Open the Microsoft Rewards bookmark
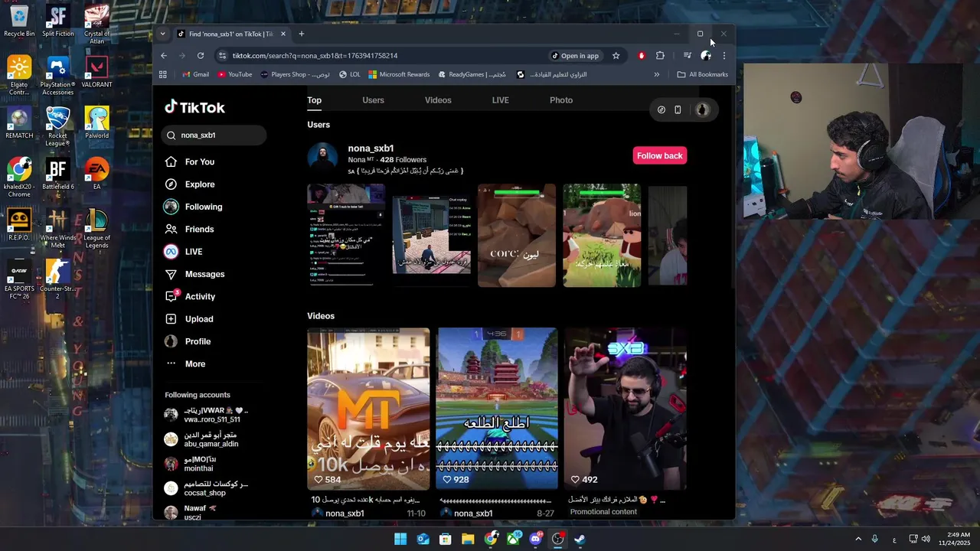980x551 pixels. 399,75
